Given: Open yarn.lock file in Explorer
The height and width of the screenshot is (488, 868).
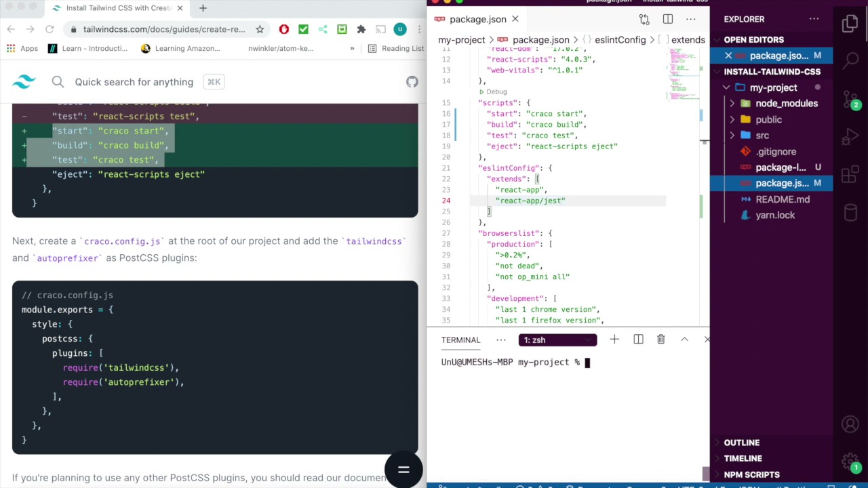Looking at the screenshot, I should click(x=775, y=215).
